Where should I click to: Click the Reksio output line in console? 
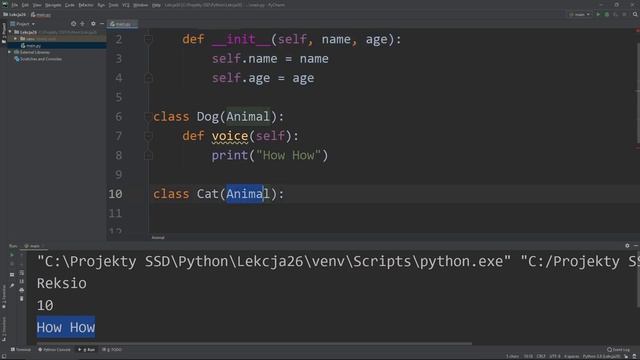(62, 283)
